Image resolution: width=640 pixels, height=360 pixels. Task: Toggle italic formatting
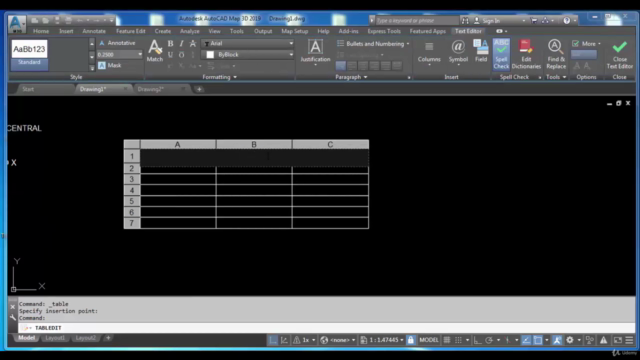(182, 44)
